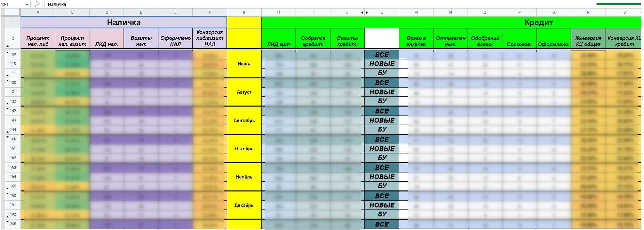Expand hidden rows arrow above row 142

(x=7, y=109)
